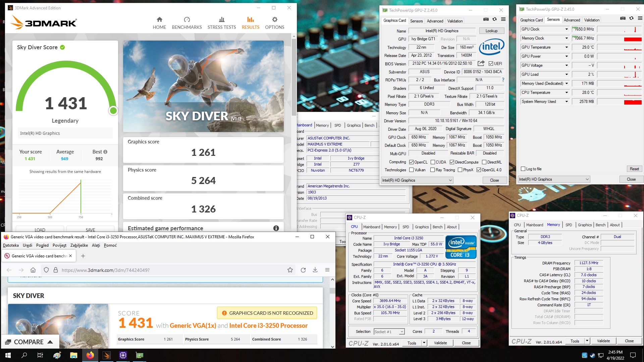Image resolution: width=644 pixels, height=362 pixels.
Task: Click SAVE button in 3DMark
Action: coord(90,230)
